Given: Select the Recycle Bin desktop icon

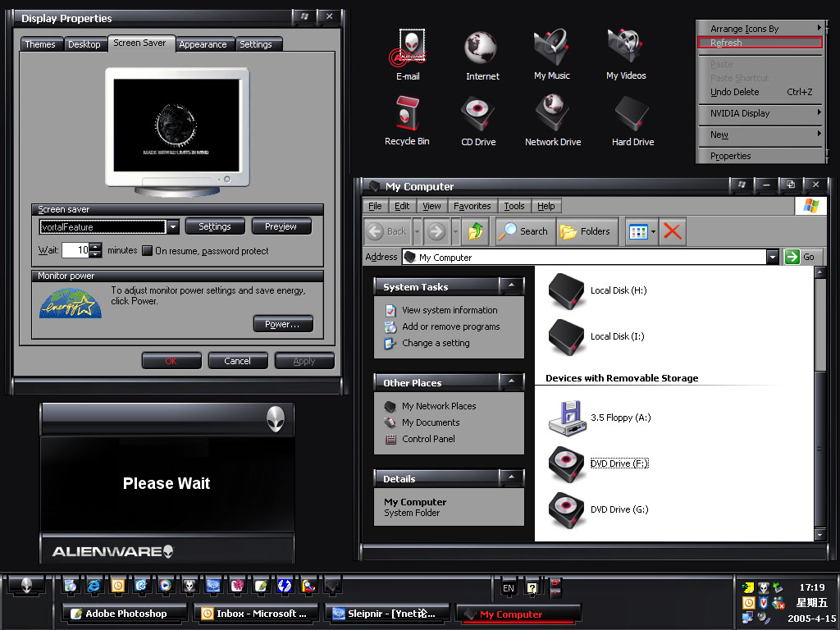Looking at the screenshot, I should (408, 121).
